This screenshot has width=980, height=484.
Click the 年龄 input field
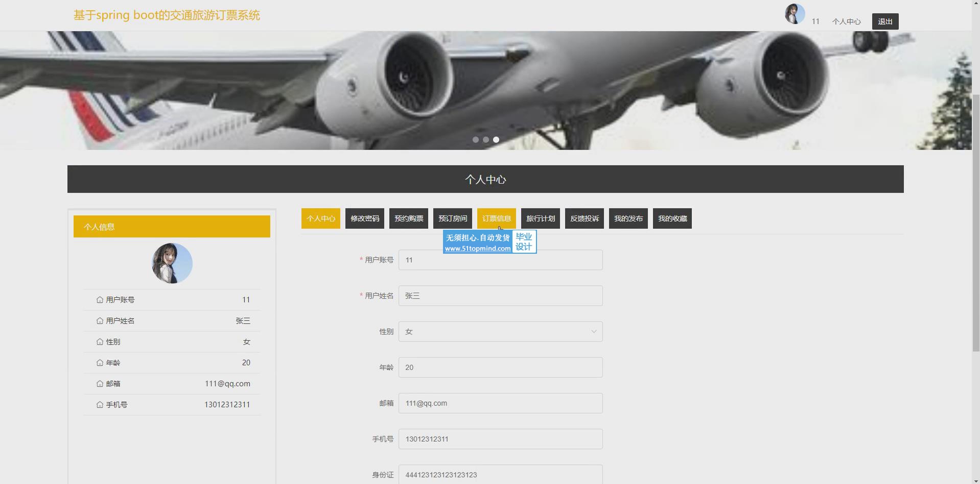tap(501, 367)
